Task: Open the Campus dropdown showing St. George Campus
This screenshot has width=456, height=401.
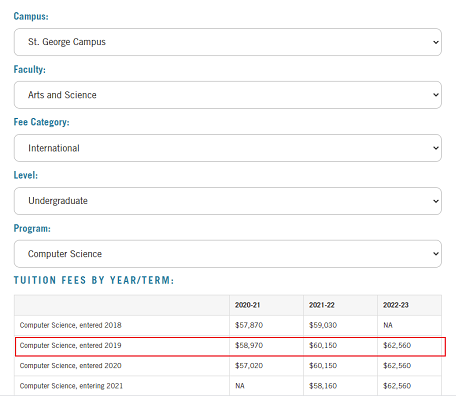Action: (228, 42)
